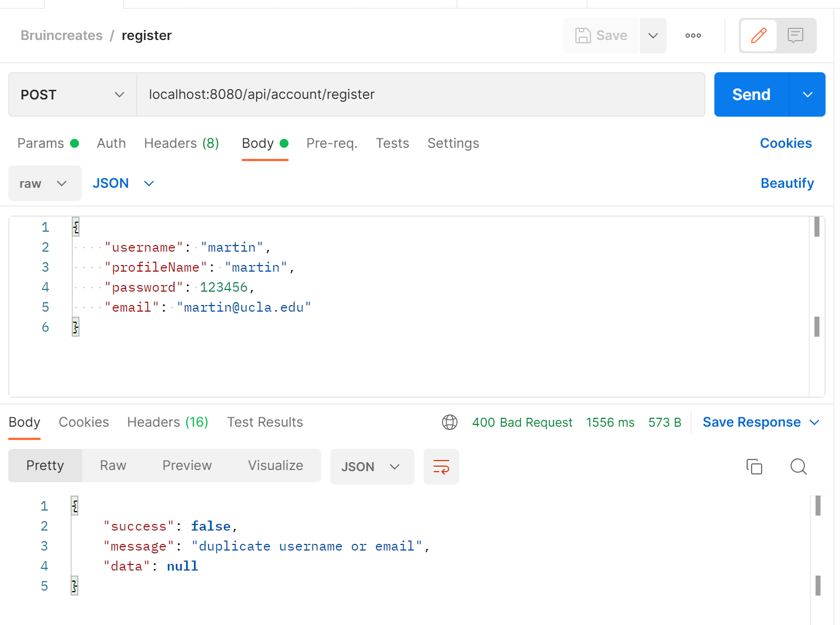Click the "profileName" line in request body
The width and height of the screenshot is (840, 625).
coord(200,267)
